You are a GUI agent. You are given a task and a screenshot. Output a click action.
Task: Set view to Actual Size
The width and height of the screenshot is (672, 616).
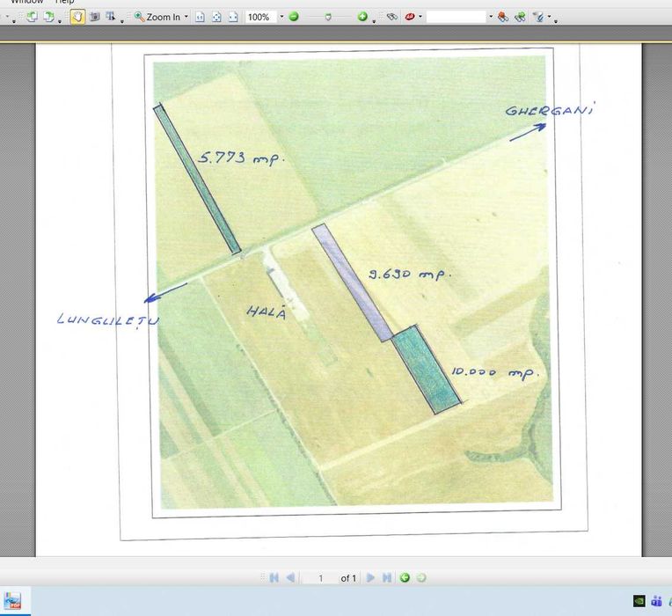pos(201,17)
